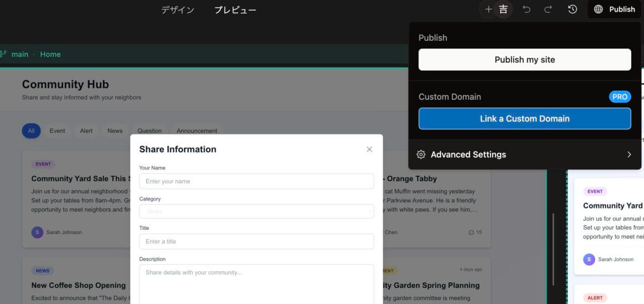Open the Category dropdown
Screen dimensions: 644x304
pyautogui.click(x=256, y=212)
